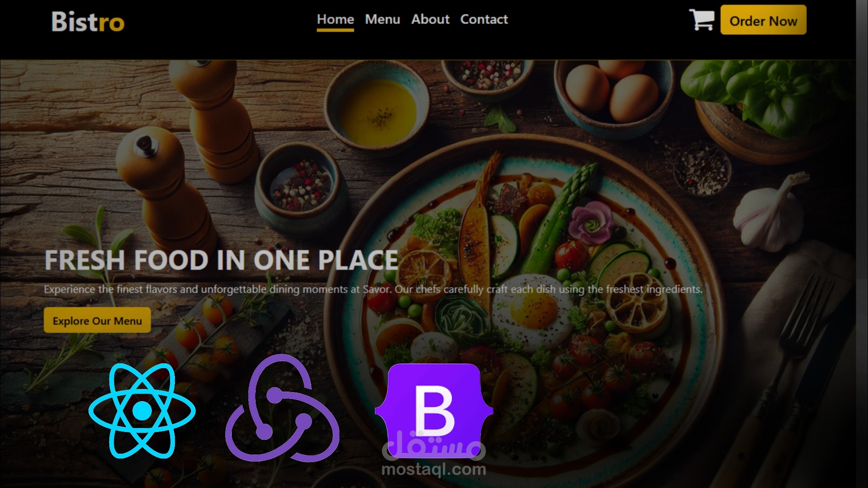Click the vertical scrollbar on the right edge
This screenshot has height=488, width=868.
point(862,244)
